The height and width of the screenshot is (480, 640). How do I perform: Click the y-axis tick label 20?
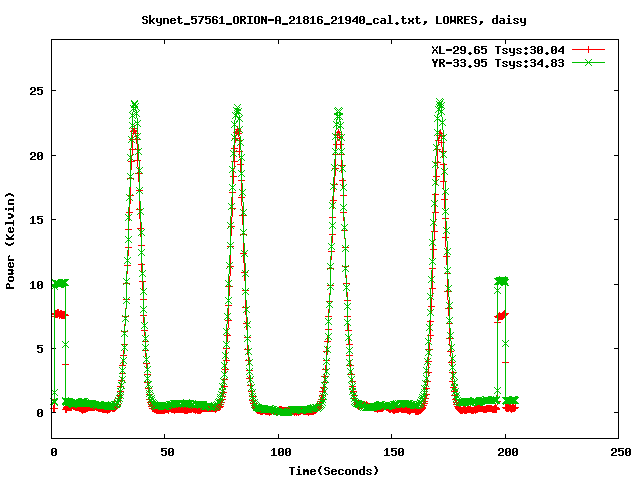pyautogui.click(x=36, y=156)
